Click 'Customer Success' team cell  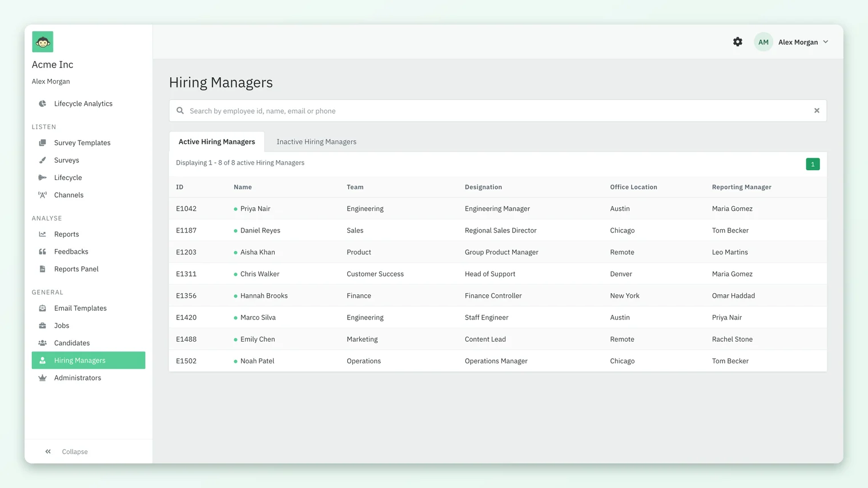pyautogui.click(x=375, y=274)
